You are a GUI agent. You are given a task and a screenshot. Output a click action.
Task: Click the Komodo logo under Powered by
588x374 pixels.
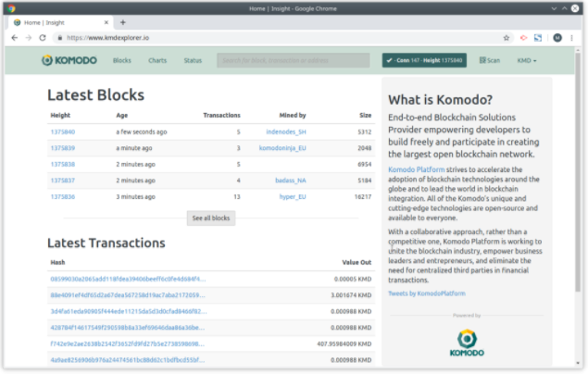(467, 343)
